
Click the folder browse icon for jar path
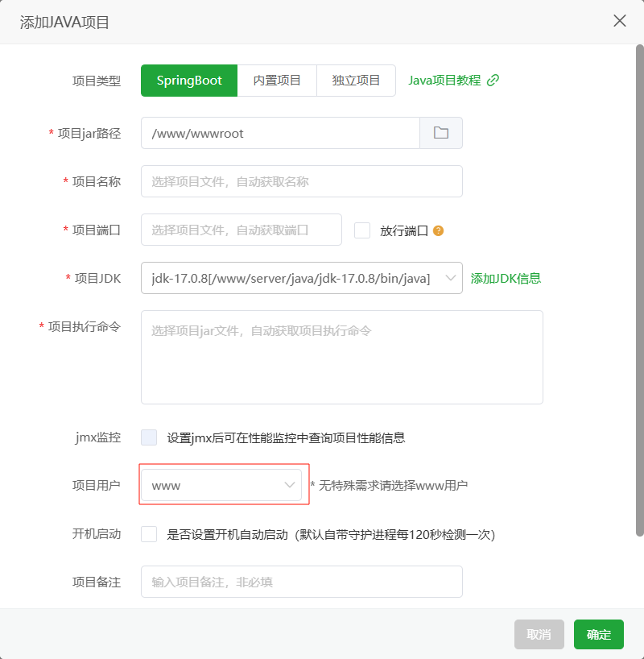coord(441,133)
